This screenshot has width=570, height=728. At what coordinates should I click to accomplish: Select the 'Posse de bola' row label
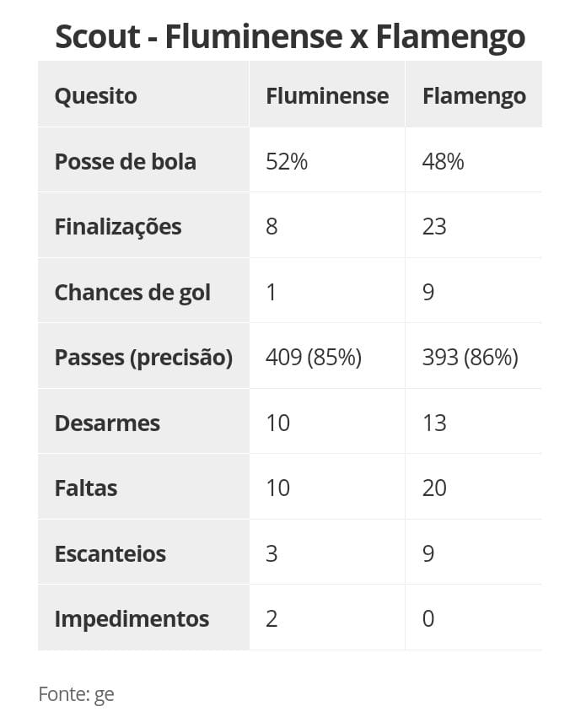[x=125, y=161]
